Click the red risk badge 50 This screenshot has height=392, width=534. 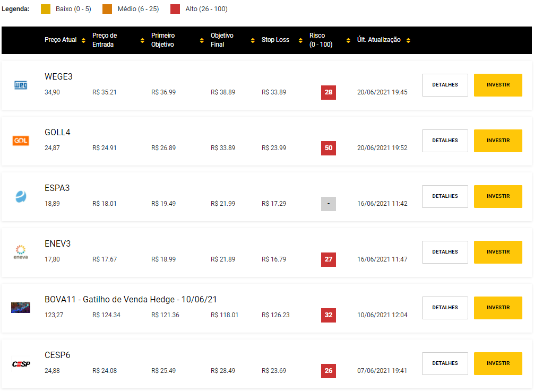coord(329,148)
